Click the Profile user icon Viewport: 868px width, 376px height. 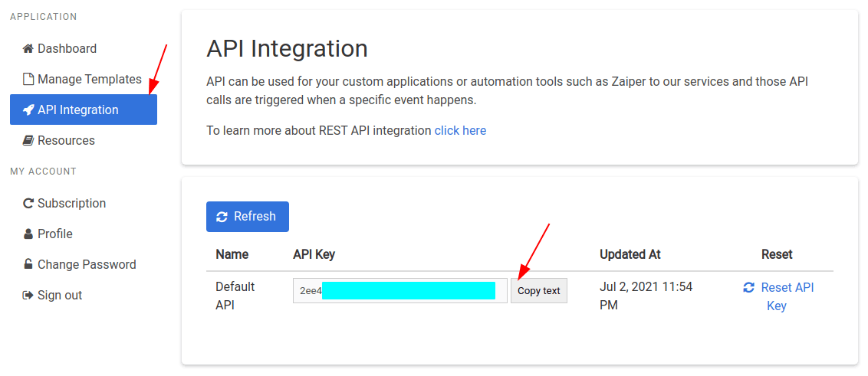pos(28,234)
